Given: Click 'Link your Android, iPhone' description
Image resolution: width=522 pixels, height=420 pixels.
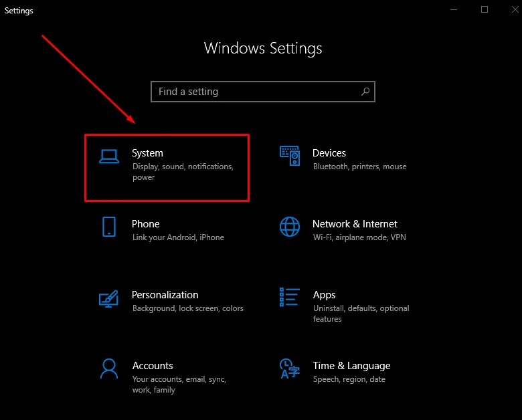Looking at the screenshot, I should click(178, 237).
